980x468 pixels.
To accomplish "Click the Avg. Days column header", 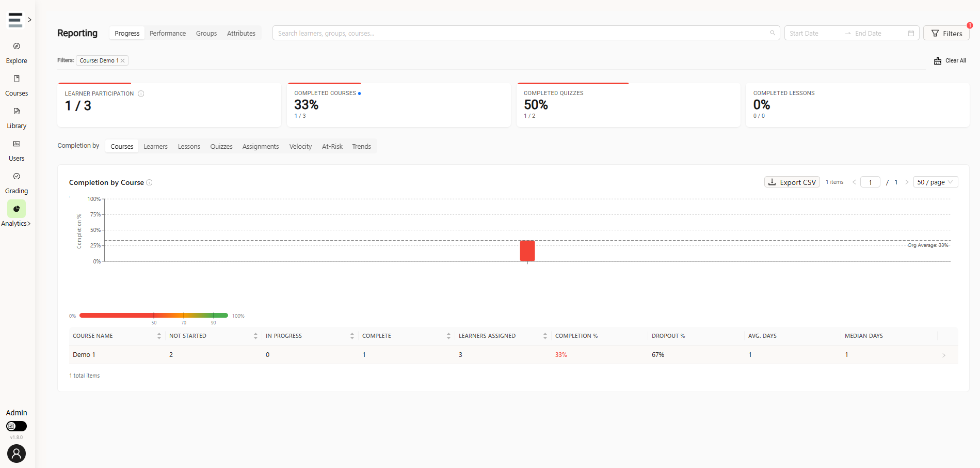I will (762, 336).
